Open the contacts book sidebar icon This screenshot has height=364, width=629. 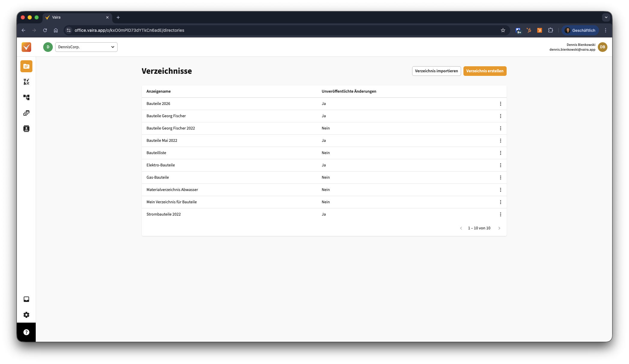[26, 129]
